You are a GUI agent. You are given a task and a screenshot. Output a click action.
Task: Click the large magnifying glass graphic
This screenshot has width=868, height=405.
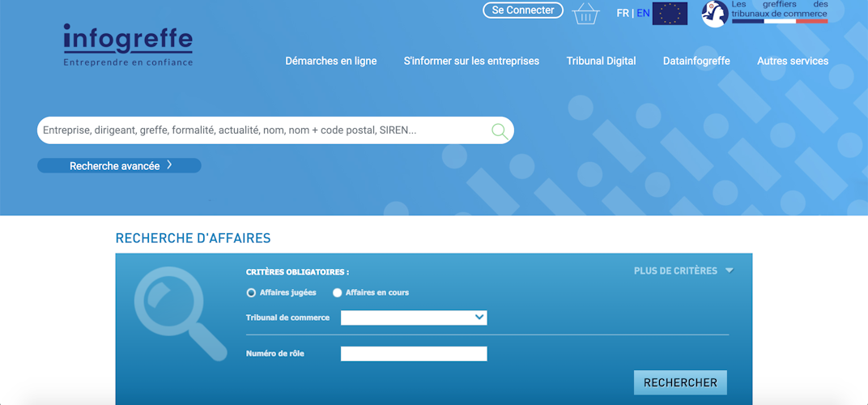coord(181,313)
